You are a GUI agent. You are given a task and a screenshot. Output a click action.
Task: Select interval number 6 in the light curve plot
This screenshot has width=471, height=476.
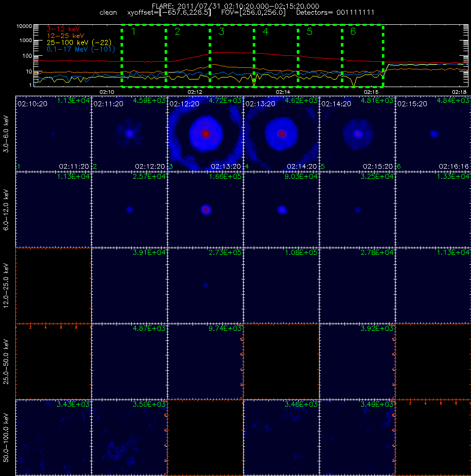(x=353, y=31)
